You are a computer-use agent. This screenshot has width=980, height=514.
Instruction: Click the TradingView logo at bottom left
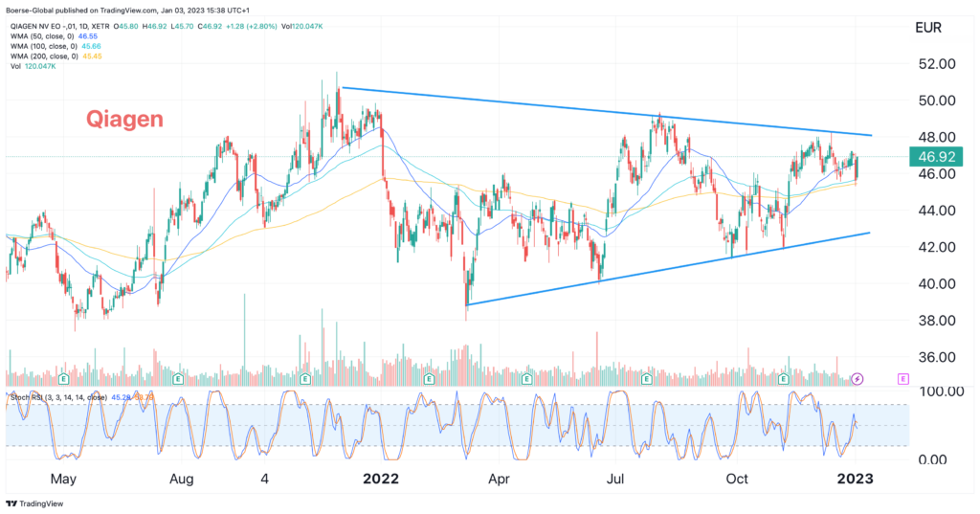[34, 503]
